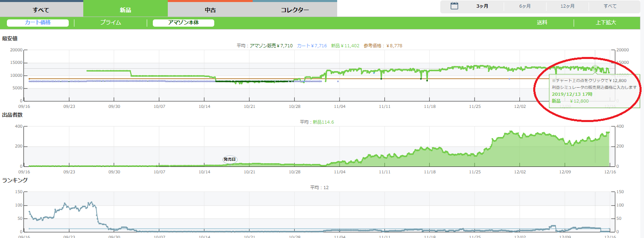Open the calendar date picker icon
The height and width of the screenshot is (238, 644).
454,6
